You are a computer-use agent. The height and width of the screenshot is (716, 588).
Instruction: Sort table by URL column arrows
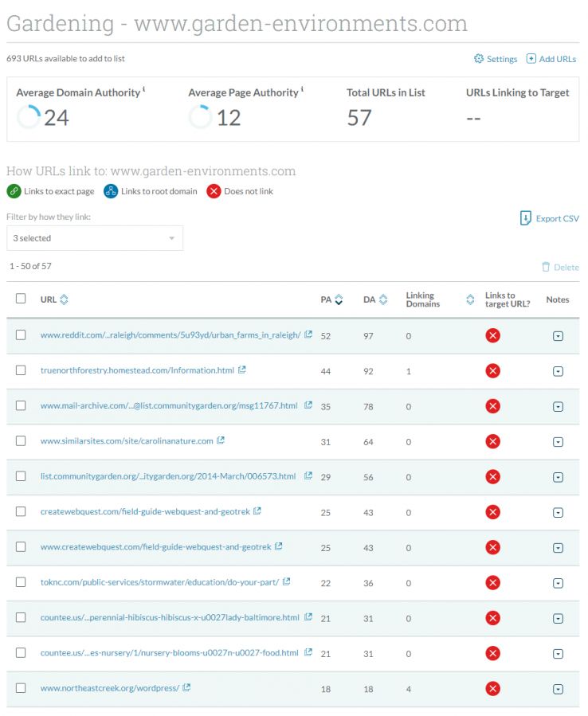click(65, 299)
